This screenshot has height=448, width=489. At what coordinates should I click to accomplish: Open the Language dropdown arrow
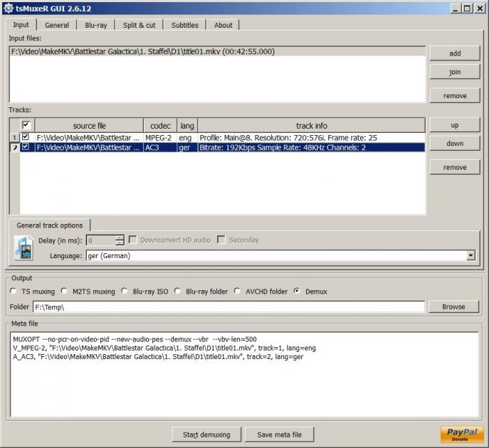(x=470, y=256)
